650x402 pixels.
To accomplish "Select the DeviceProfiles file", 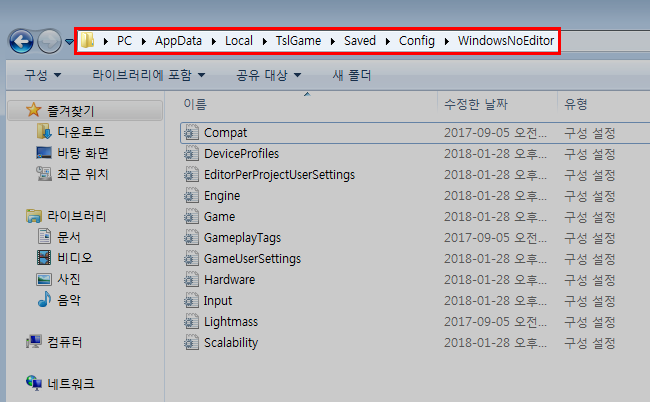I will pyautogui.click(x=241, y=154).
